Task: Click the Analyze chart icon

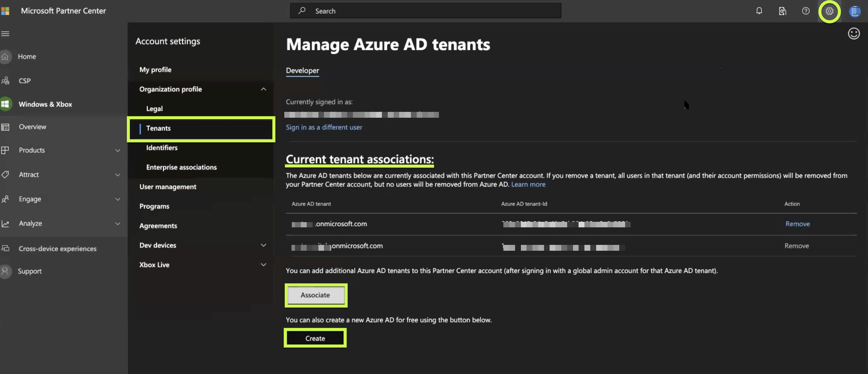Action: click(x=5, y=223)
